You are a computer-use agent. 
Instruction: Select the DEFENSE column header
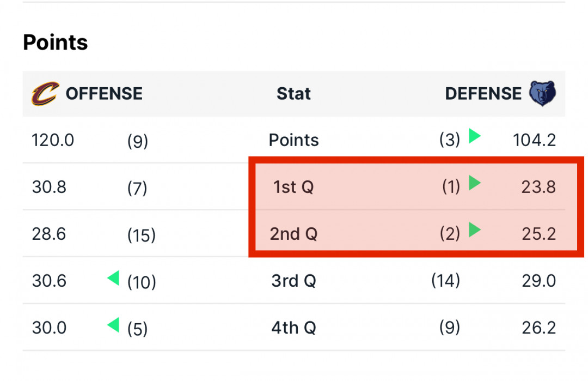pyautogui.click(x=483, y=93)
